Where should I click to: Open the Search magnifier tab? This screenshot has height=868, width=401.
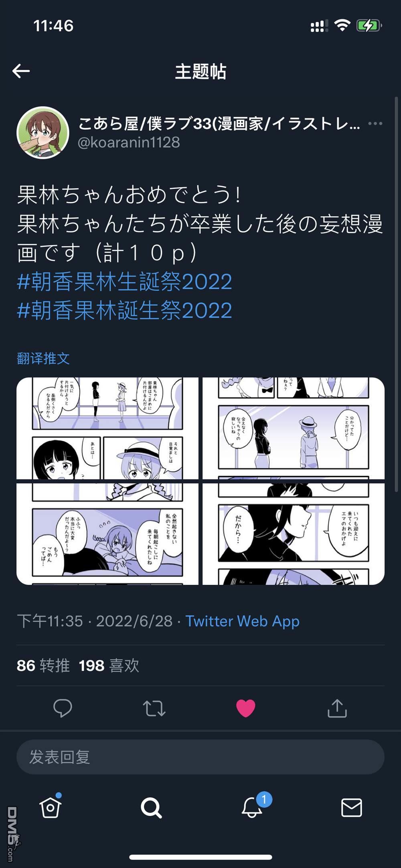click(x=151, y=807)
